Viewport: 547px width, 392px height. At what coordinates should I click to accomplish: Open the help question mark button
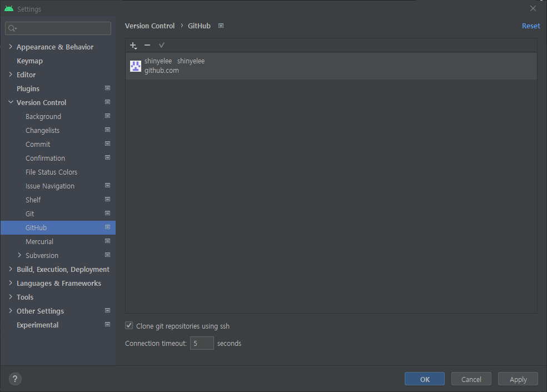pyautogui.click(x=15, y=379)
